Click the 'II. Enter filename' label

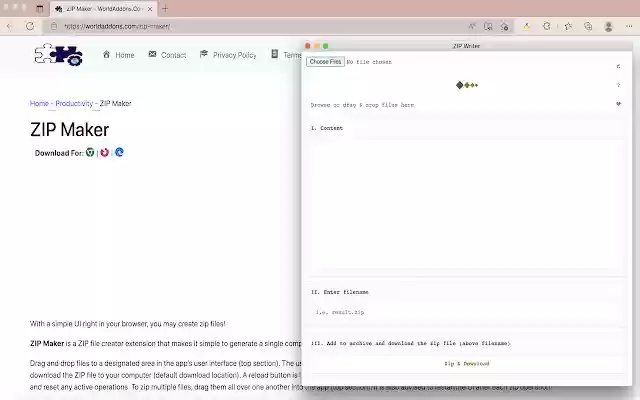[x=340, y=292]
